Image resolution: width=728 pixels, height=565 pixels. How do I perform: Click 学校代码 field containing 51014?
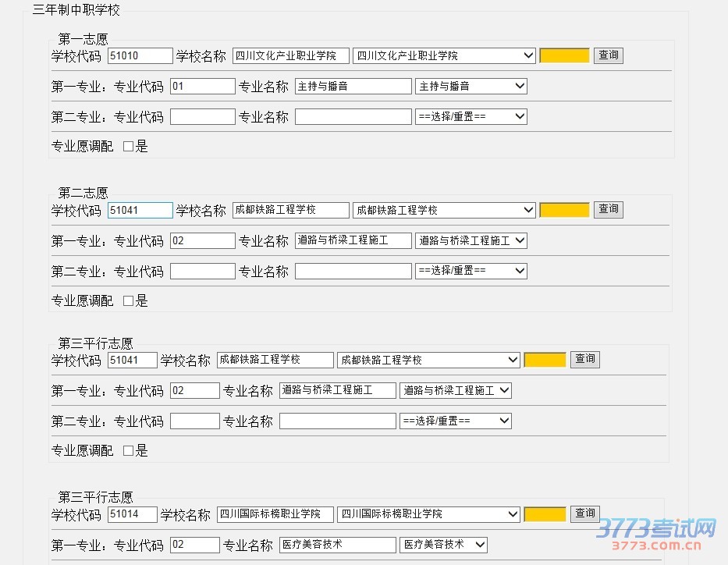(132, 514)
